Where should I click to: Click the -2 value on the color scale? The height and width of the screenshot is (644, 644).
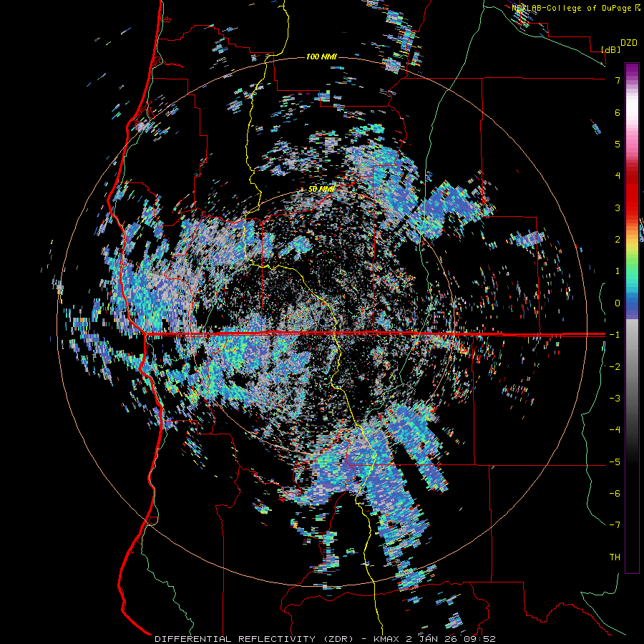pyautogui.click(x=615, y=367)
